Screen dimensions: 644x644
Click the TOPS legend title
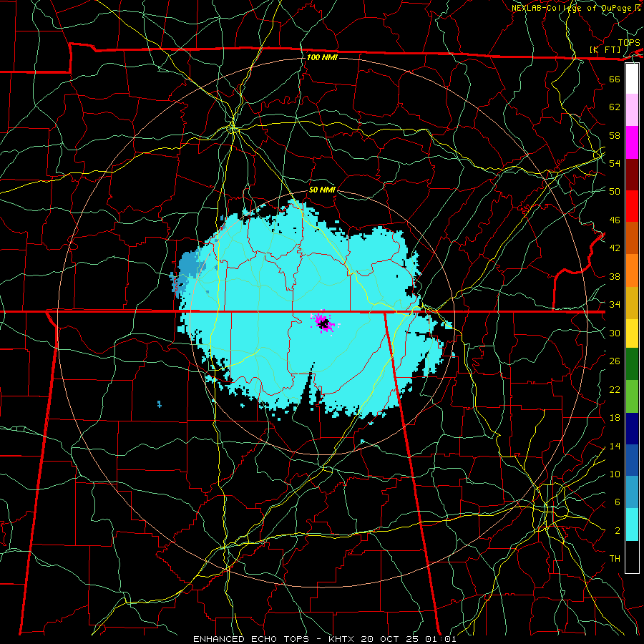(629, 43)
